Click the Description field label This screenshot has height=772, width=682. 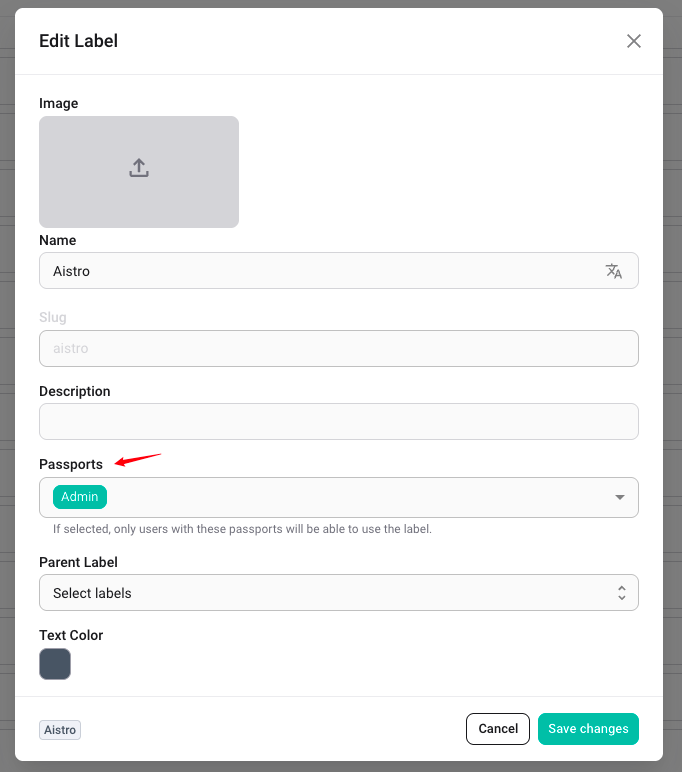[x=75, y=391]
